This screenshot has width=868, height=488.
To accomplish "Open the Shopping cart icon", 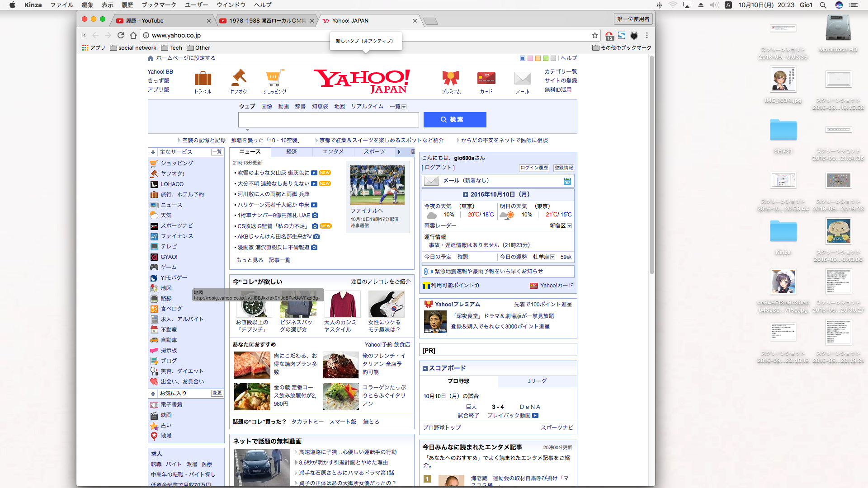I will coord(274,78).
